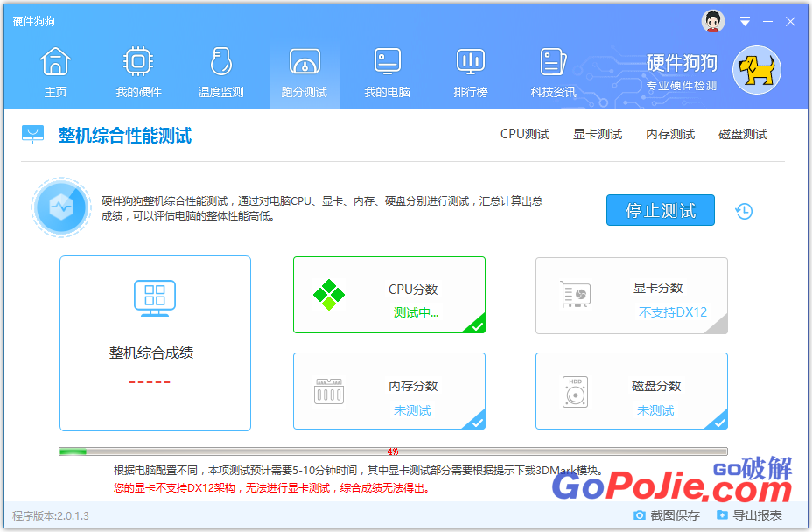
Task: Click the graphics card icon in 显卡分数
Action: [576, 294]
